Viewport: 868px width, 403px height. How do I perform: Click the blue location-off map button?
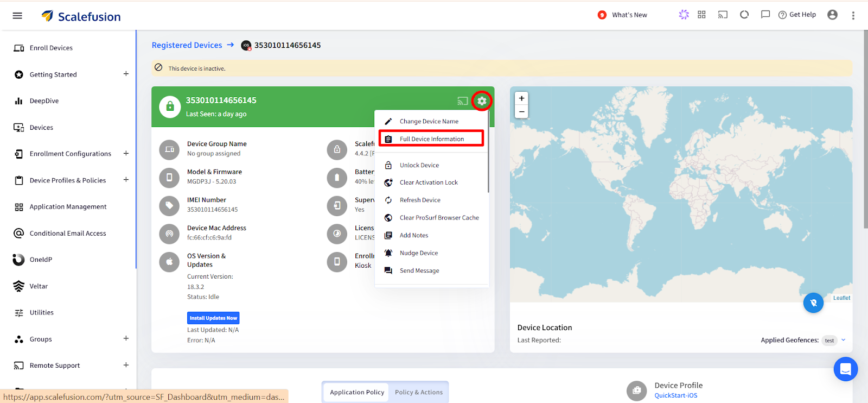(x=813, y=303)
